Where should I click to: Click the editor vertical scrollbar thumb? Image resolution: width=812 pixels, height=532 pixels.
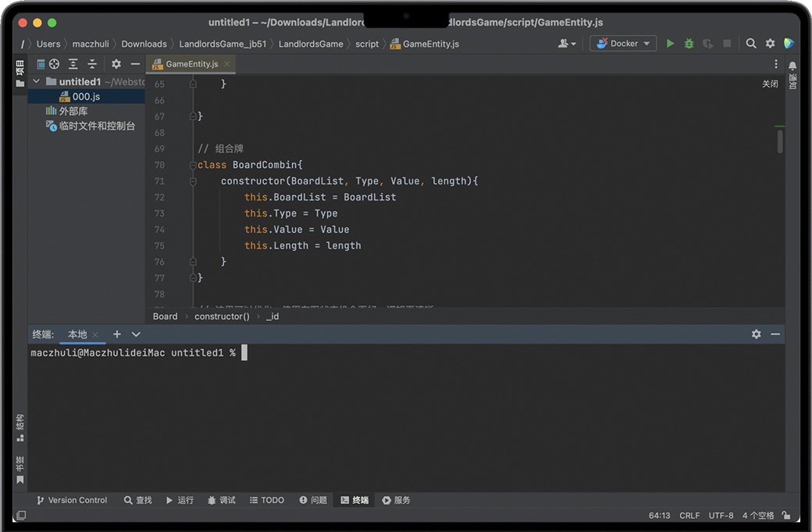click(x=780, y=141)
